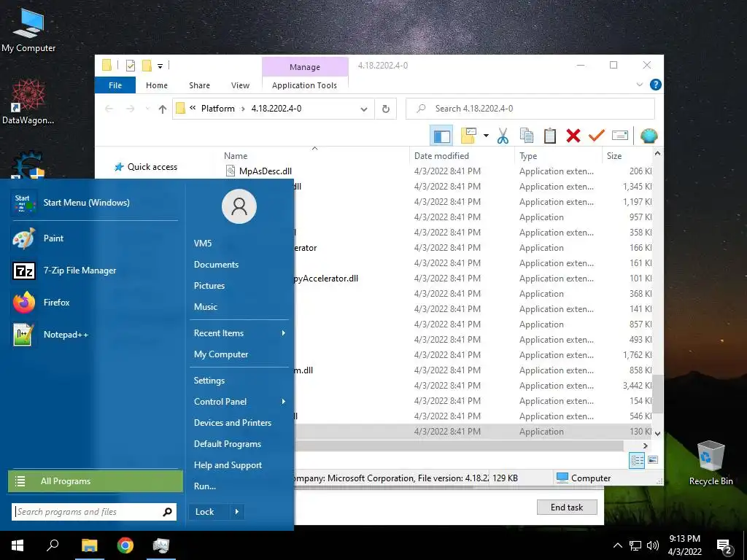
Task: Click the Email envelope toolbar icon
Action: pyautogui.click(x=620, y=136)
